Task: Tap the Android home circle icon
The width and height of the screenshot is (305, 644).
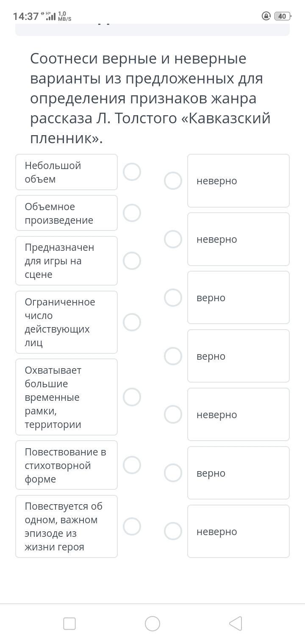Action: (152, 624)
